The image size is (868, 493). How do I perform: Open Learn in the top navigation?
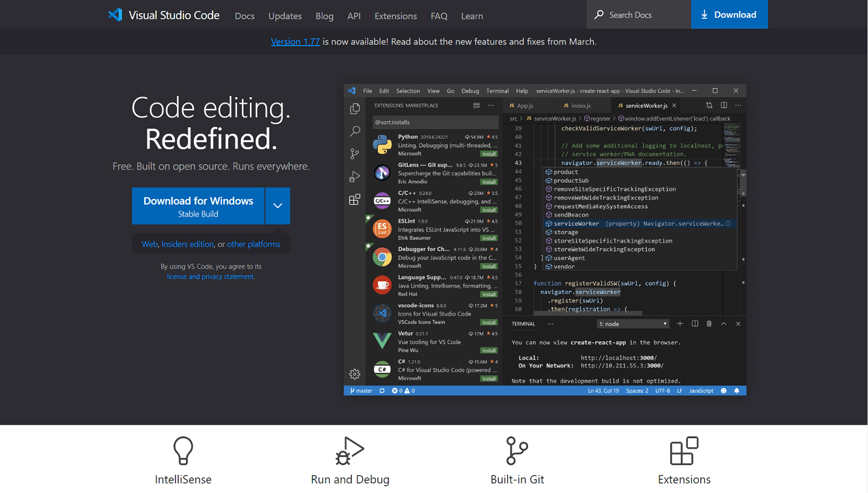click(x=472, y=16)
